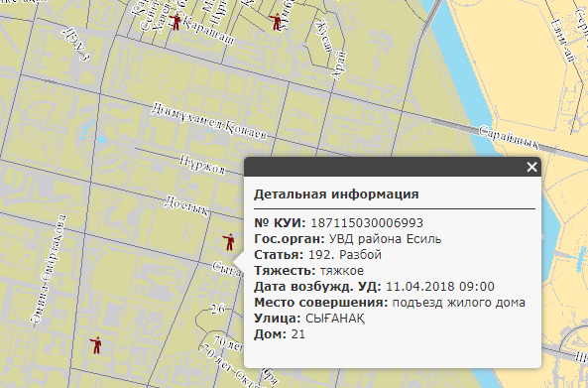
Task: Click the dark popup header bar
Action: [x=393, y=167]
